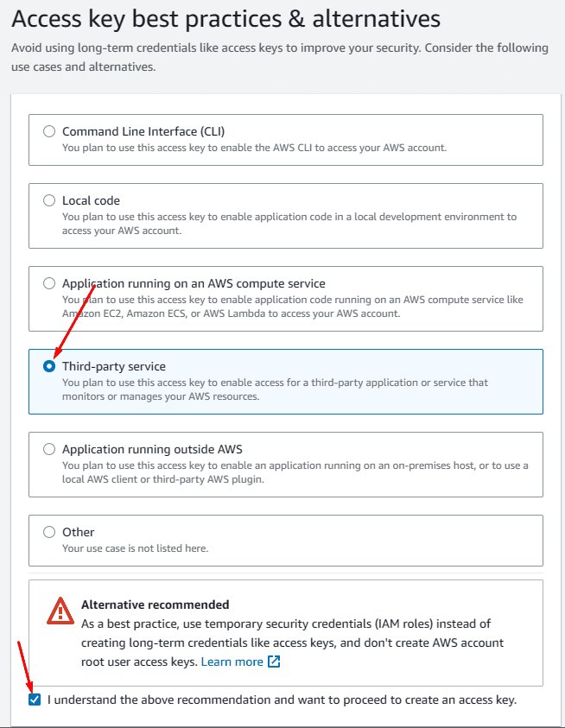Click the Other option card
Image resolution: width=565 pixels, height=728 pixels.
(285, 540)
